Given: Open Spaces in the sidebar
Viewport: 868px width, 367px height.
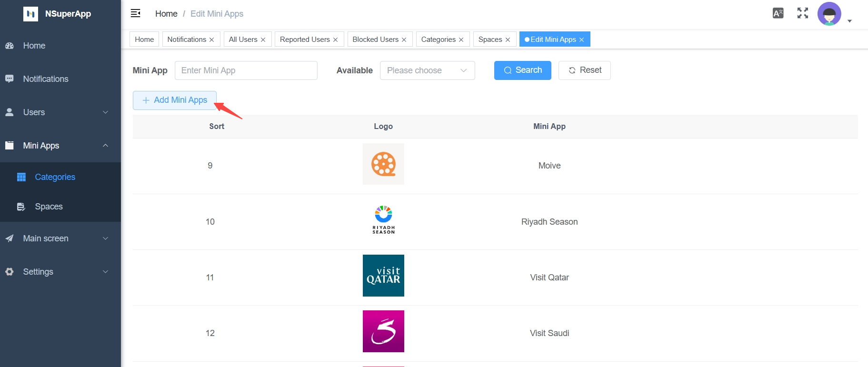Looking at the screenshot, I should pyautogui.click(x=49, y=207).
